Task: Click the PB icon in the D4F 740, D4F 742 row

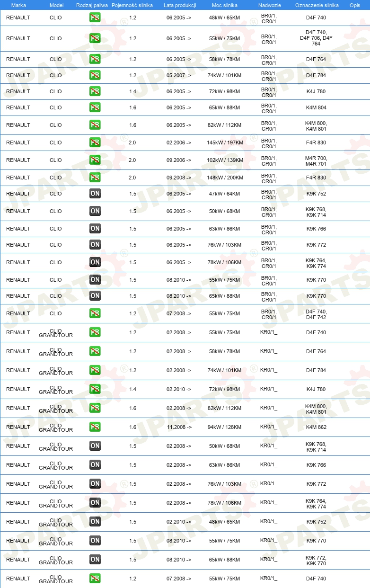Action: (95, 313)
